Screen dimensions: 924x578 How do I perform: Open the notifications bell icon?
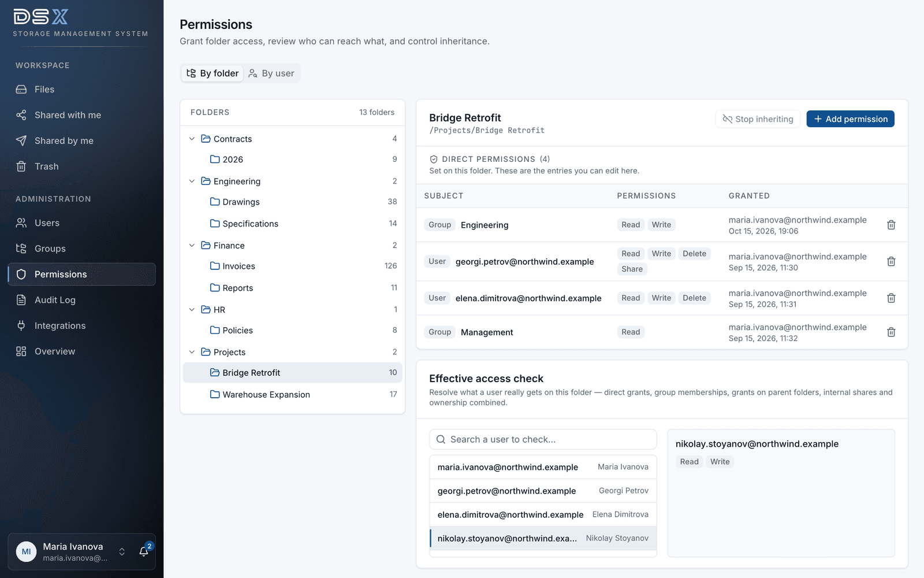pos(144,551)
